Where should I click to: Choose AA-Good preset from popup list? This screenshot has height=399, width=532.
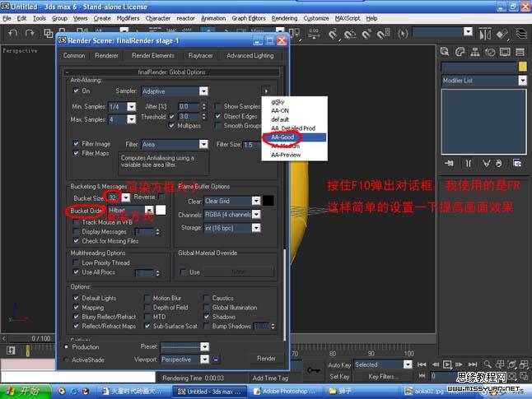click(x=294, y=137)
